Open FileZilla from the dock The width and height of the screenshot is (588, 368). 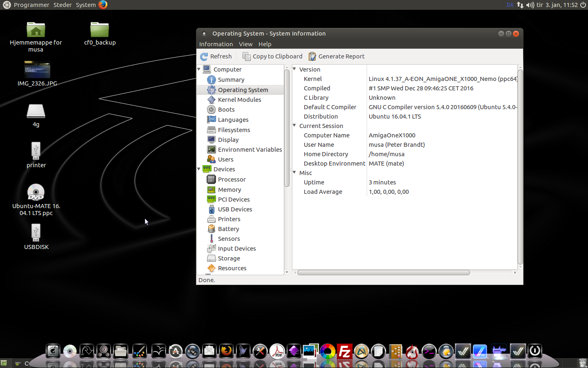345,351
